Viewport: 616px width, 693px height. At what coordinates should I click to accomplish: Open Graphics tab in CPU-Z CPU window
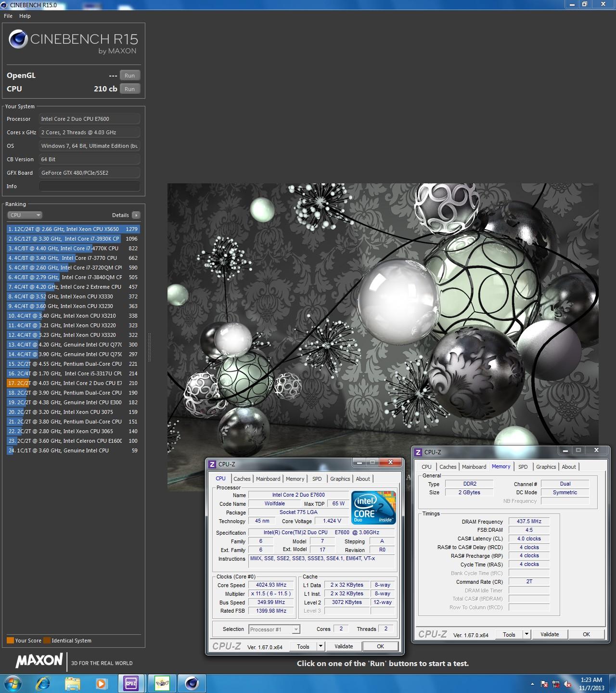pyautogui.click(x=340, y=479)
